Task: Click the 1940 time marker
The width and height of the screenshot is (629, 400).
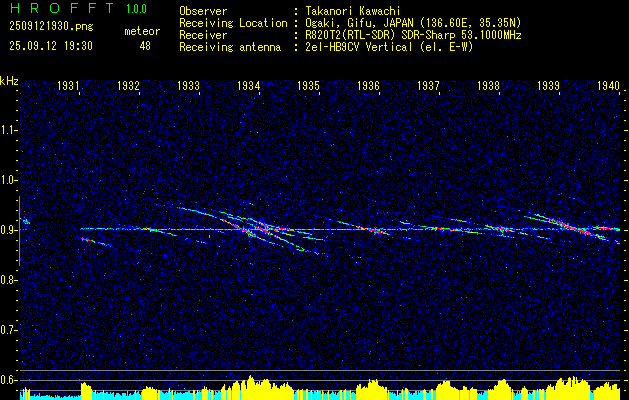Action: click(608, 85)
